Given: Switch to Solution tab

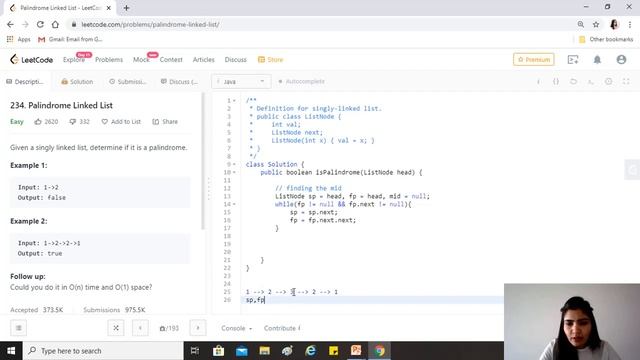Looking at the screenshot, I should pos(77,82).
